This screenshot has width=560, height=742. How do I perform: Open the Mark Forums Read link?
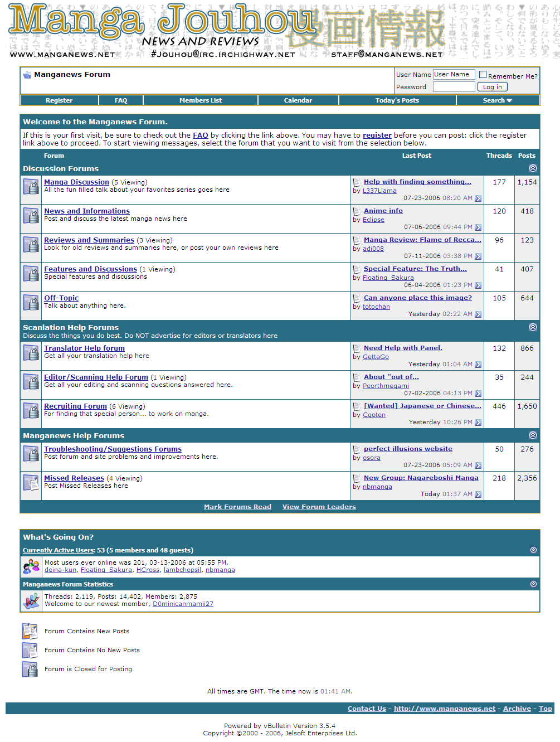237,507
